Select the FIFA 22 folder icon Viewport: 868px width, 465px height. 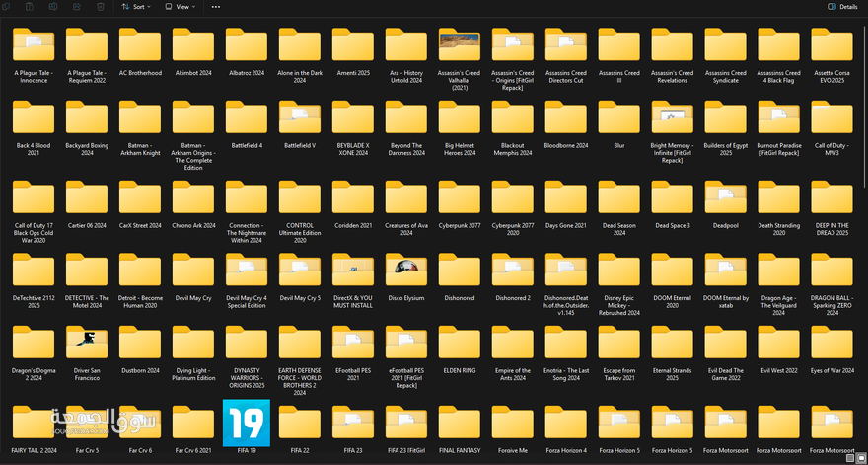300,423
